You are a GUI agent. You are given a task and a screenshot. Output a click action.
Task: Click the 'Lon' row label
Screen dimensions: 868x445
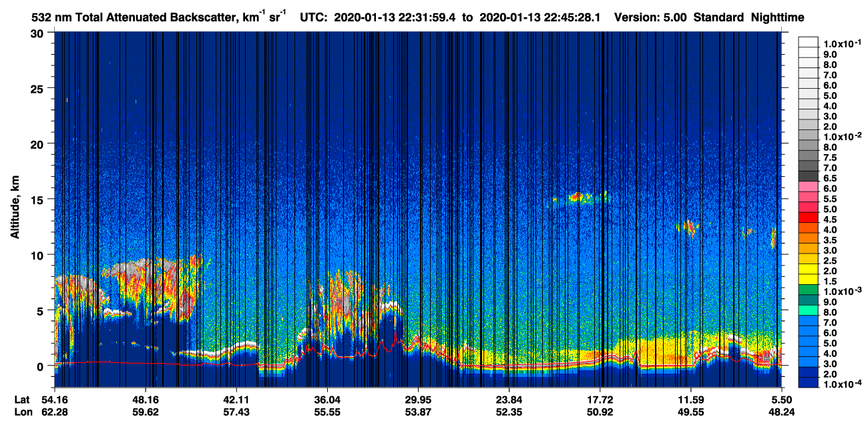click(x=22, y=412)
